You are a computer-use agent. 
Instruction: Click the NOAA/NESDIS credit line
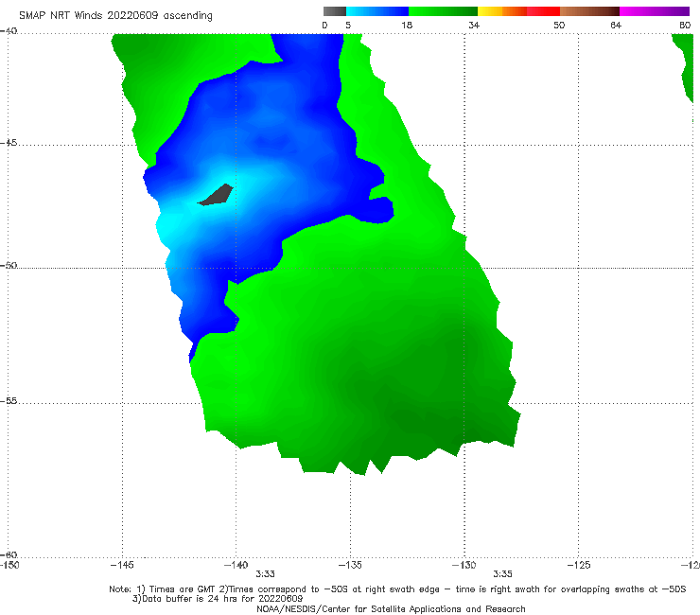point(391,608)
